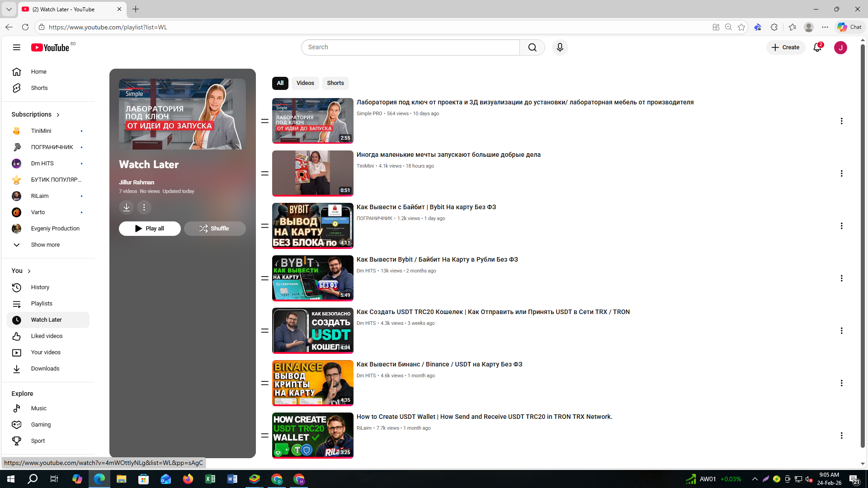Click the Create button

click(x=786, y=47)
